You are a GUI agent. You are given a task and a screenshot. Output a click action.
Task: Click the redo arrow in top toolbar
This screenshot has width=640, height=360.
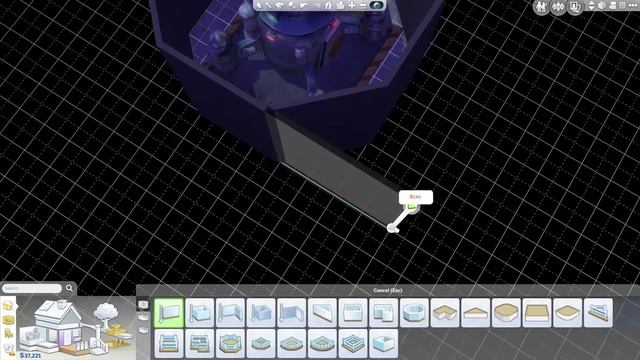316,5
